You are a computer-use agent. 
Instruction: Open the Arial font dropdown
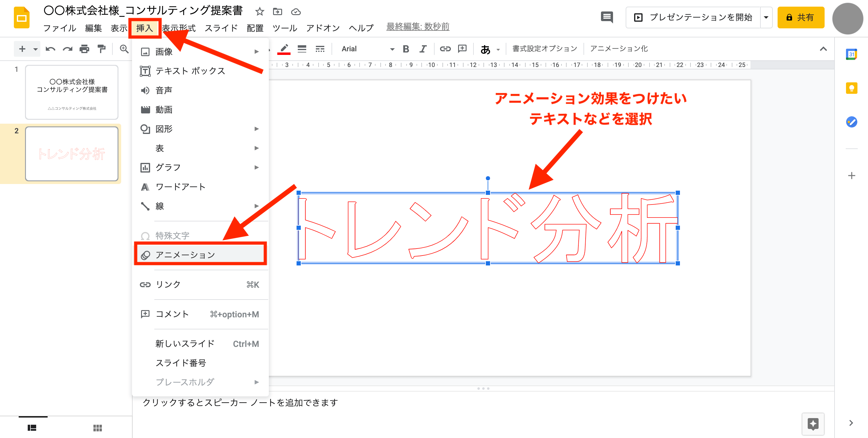click(368, 49)
